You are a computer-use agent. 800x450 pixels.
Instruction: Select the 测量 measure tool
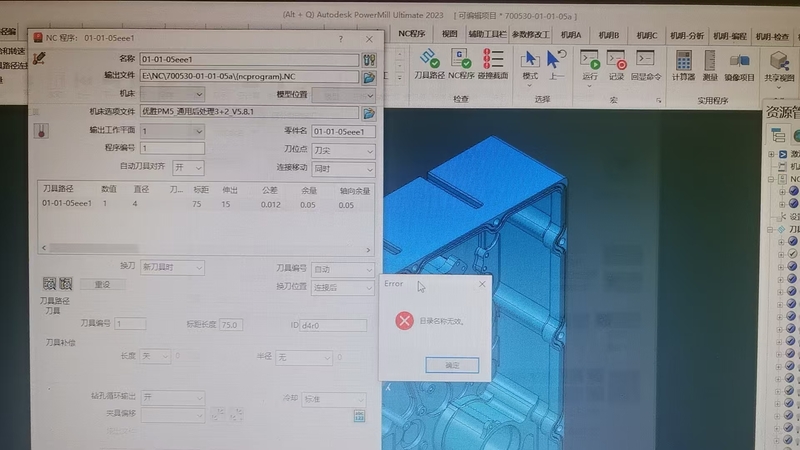click(x=710, y=60)
